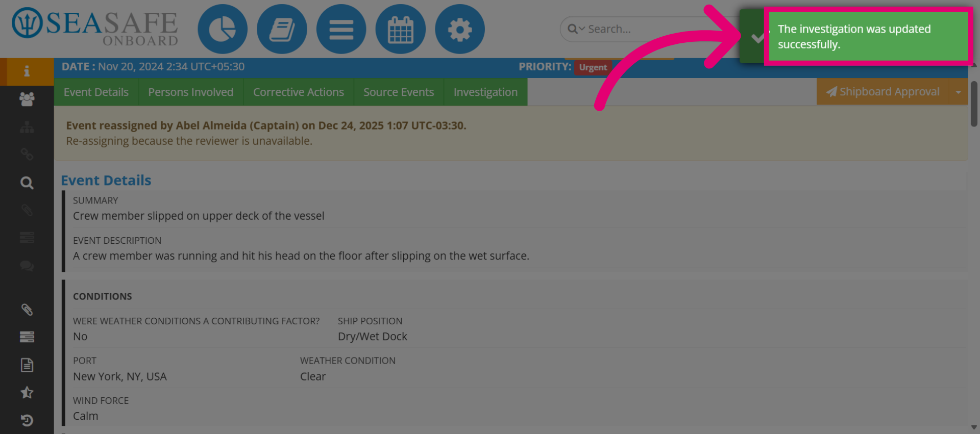The height and width of the screenshot is (434, 980).
Task: Switch to the Persons Involved tab
Action: 190,92
